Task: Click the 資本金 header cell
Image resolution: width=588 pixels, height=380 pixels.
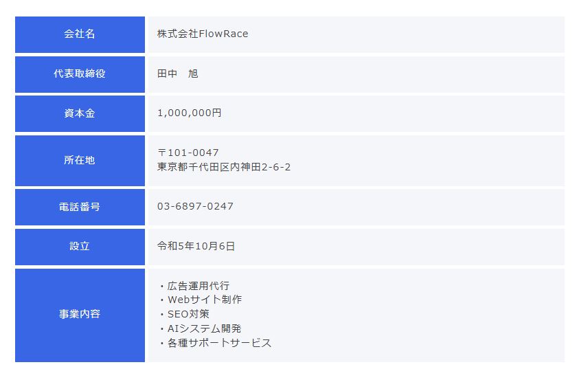Action: pos(80,113)
